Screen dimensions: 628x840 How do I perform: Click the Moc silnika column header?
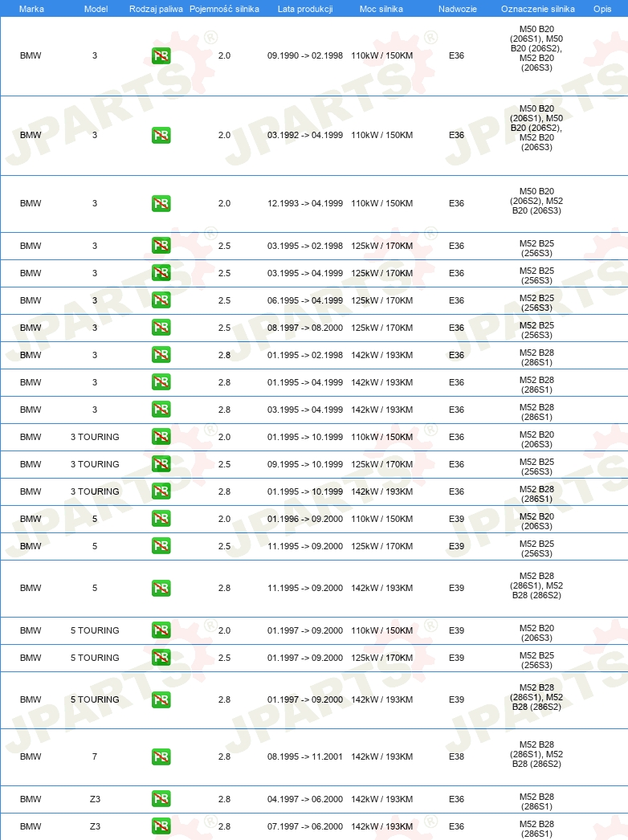(381, 9)
